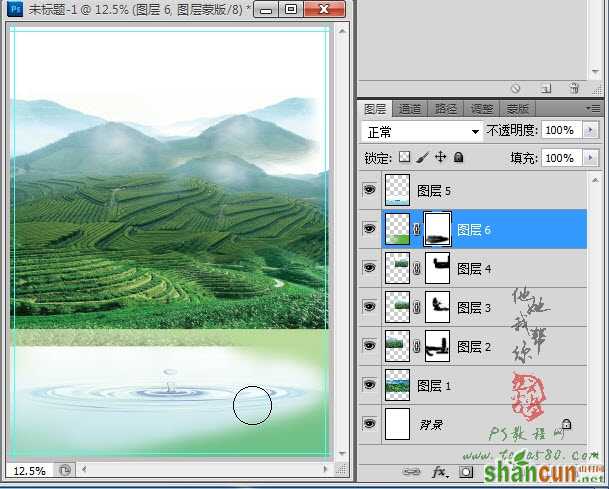Screen dimensions: 609x489
Task: Click the Photoshop Ps icon in title bar
Action: (15, 9)
